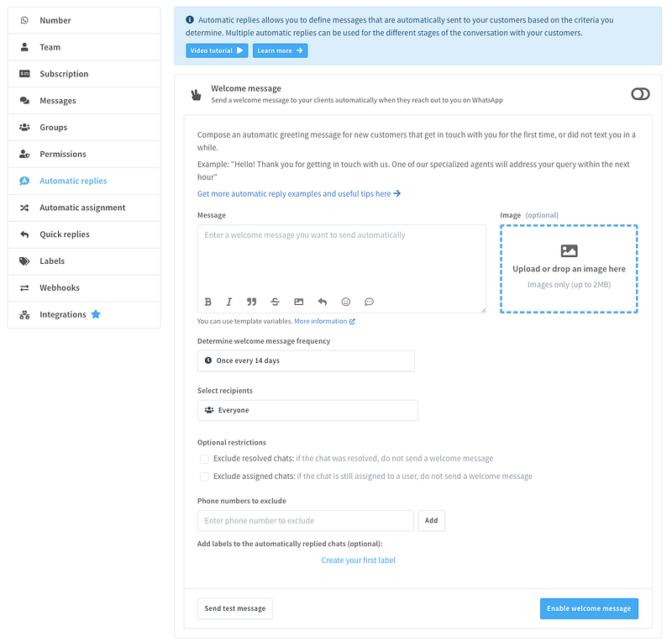Insert a quote block in message

(x=252, y=302)
